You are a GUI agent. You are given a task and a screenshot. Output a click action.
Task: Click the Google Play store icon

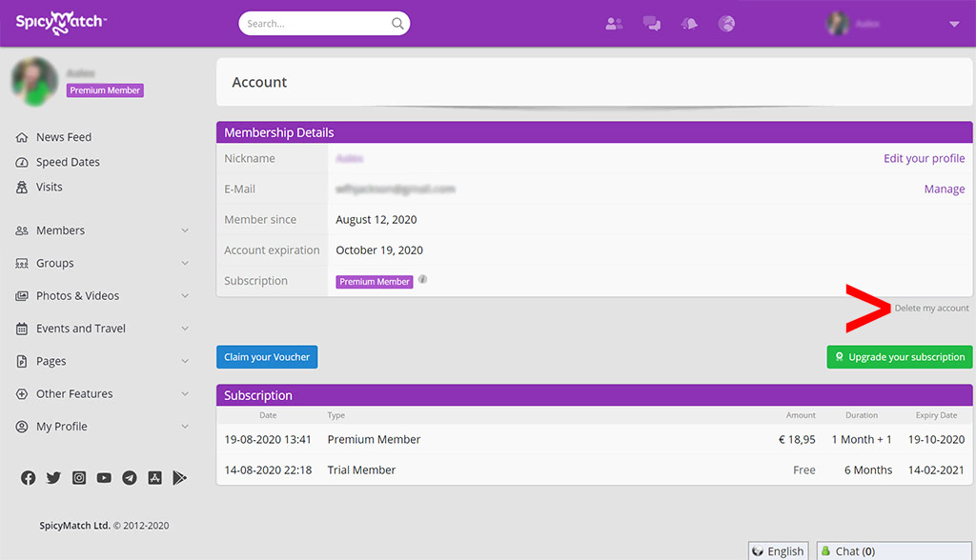(x=179, y=478)
